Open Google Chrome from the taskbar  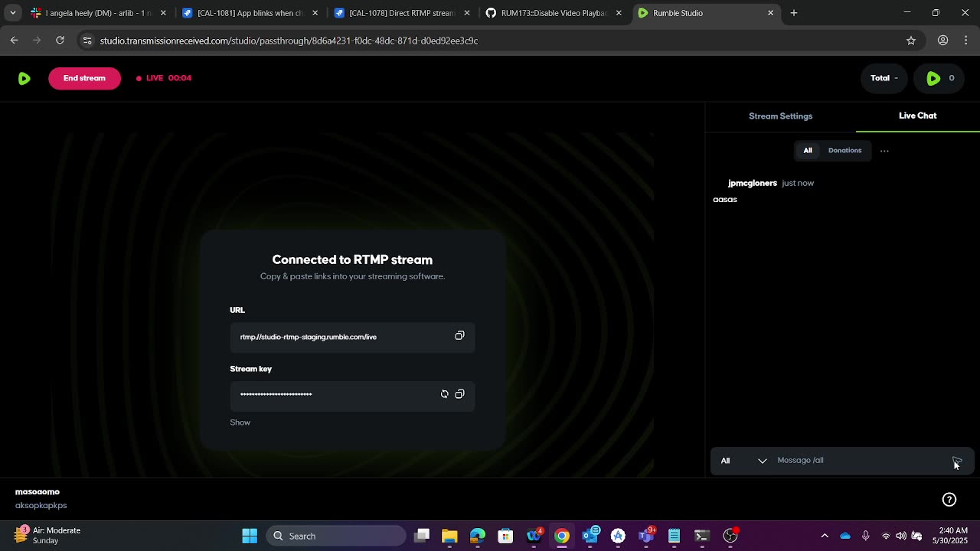point(562,536)
